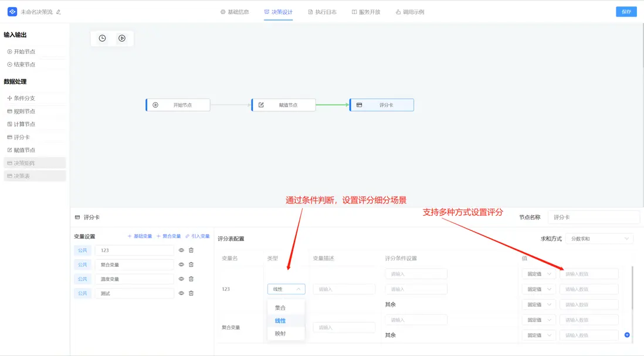Select 开始节点 in the left sidebar
644x356 pixels.
pyautogui.click(x=35, y=52)
